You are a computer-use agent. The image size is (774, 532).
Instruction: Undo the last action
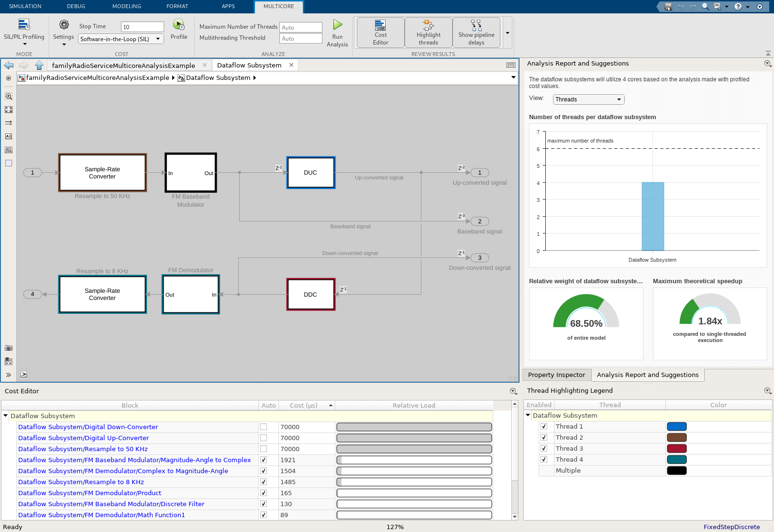tap(681, 7)
